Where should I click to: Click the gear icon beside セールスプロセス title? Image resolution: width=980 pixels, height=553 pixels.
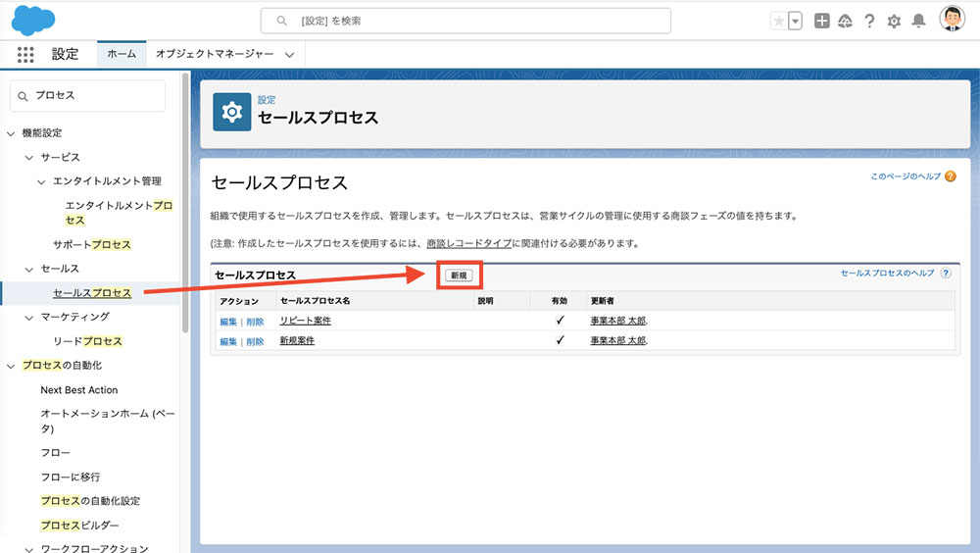pos(232,112)
